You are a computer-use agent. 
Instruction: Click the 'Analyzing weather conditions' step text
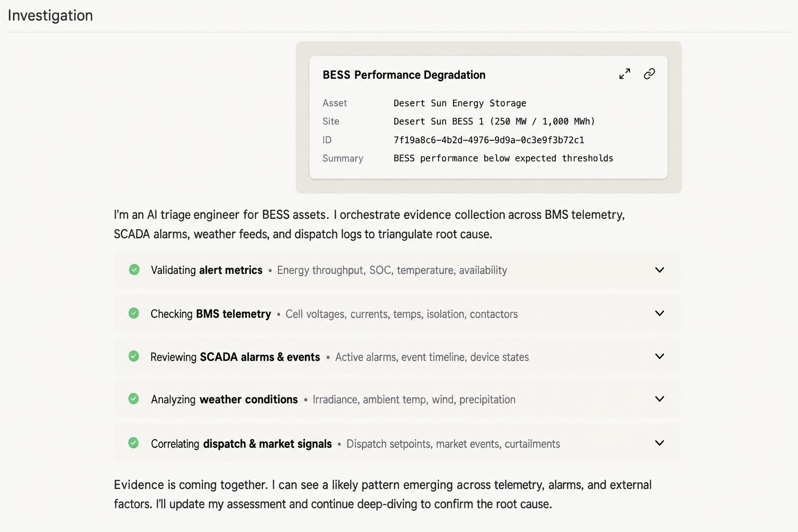pyautogui.click(x=224, y=400)
